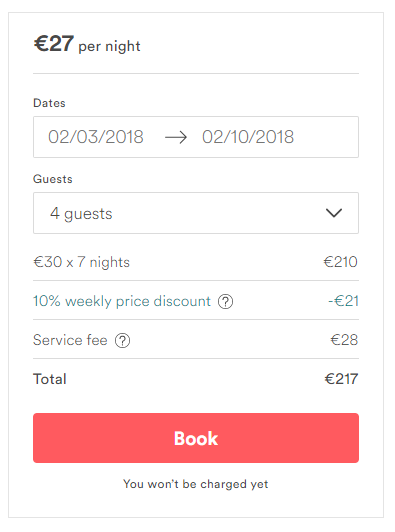Click the Service fee label

(x=70, y=340)
